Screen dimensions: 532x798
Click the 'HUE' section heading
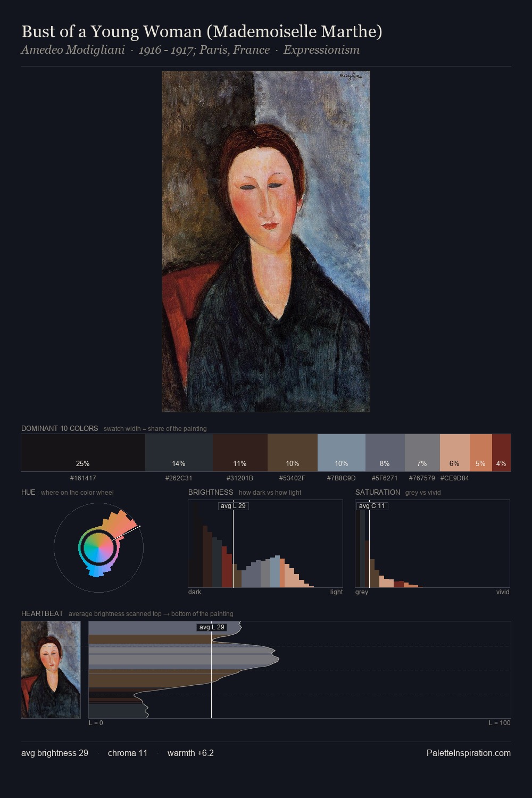[x=28, y=492]
